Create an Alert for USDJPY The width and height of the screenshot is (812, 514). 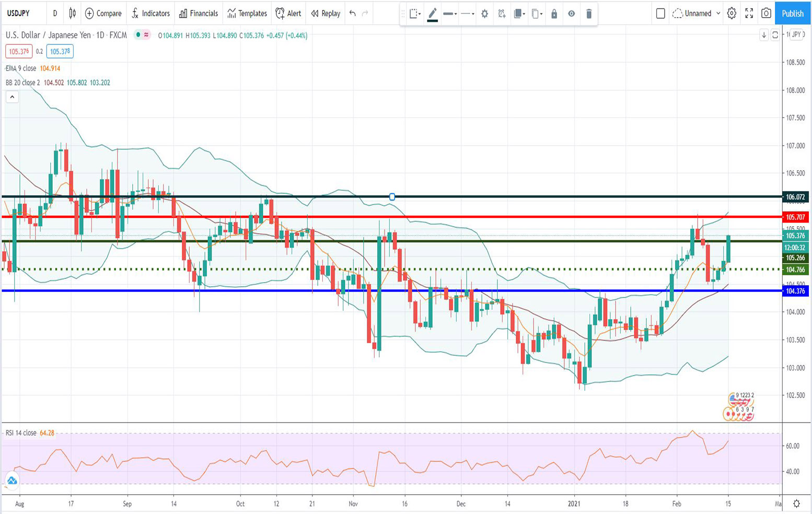pyautogui.click(x=288, y=14)
